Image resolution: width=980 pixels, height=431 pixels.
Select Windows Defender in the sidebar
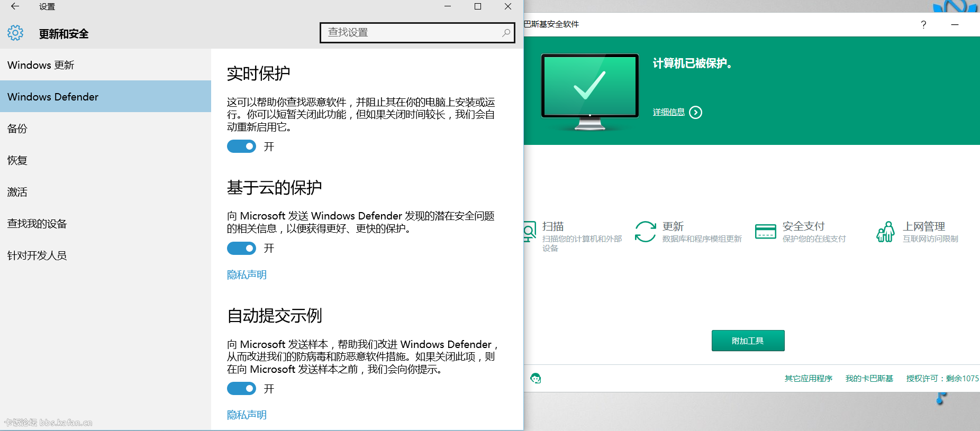(106, 97)
